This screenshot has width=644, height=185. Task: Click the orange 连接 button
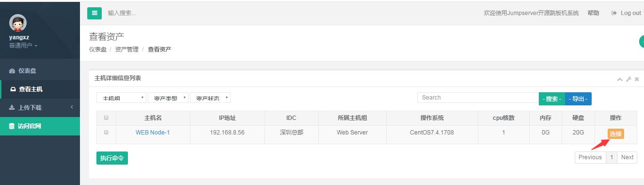pyautogui.click(x=615, y=134)
